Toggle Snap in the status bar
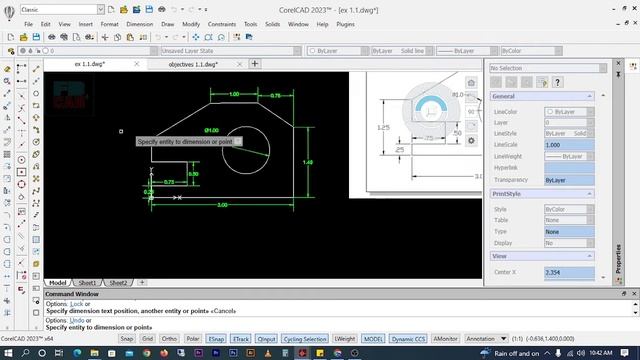The width and height of the screenshot is (640, 360). tap(127, 339)
